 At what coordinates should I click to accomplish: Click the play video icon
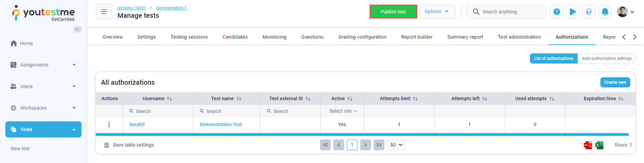(573, 12)
